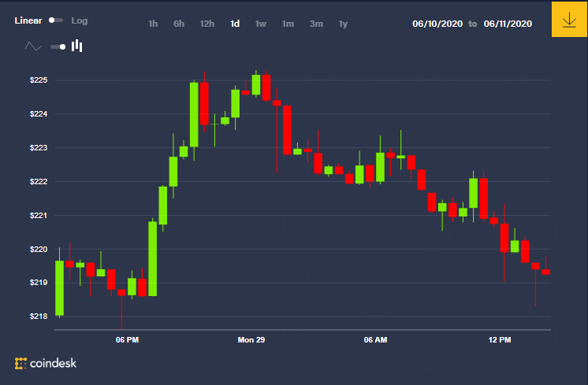This screenshot has width=588, height=385.
Task: Select the 1y time range
Action: coord(343,24)
